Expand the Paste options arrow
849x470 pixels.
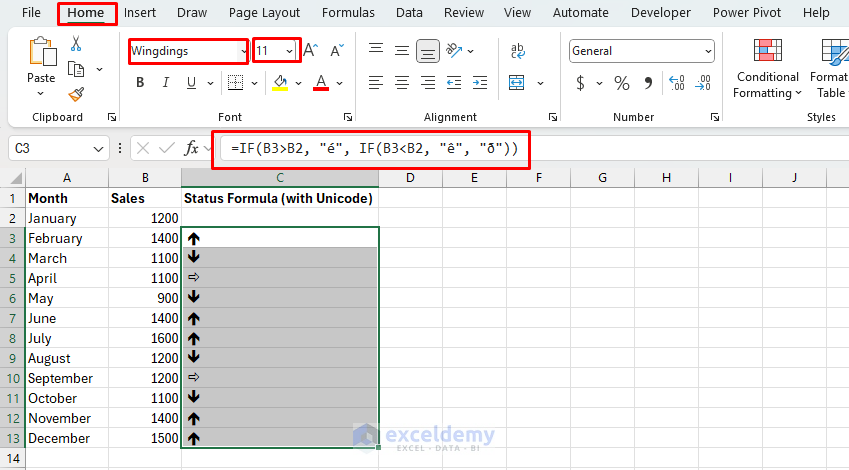coord(41,94)
